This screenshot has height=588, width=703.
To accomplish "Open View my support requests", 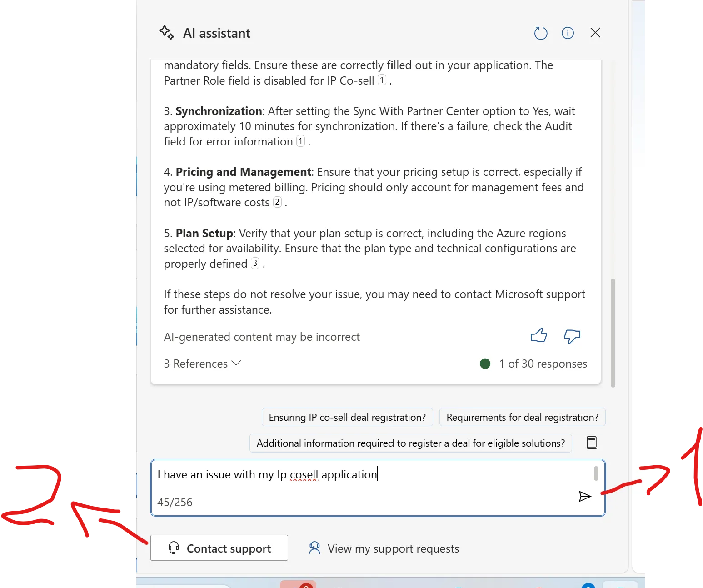I will pyautogui.click(x=384, y=548).
